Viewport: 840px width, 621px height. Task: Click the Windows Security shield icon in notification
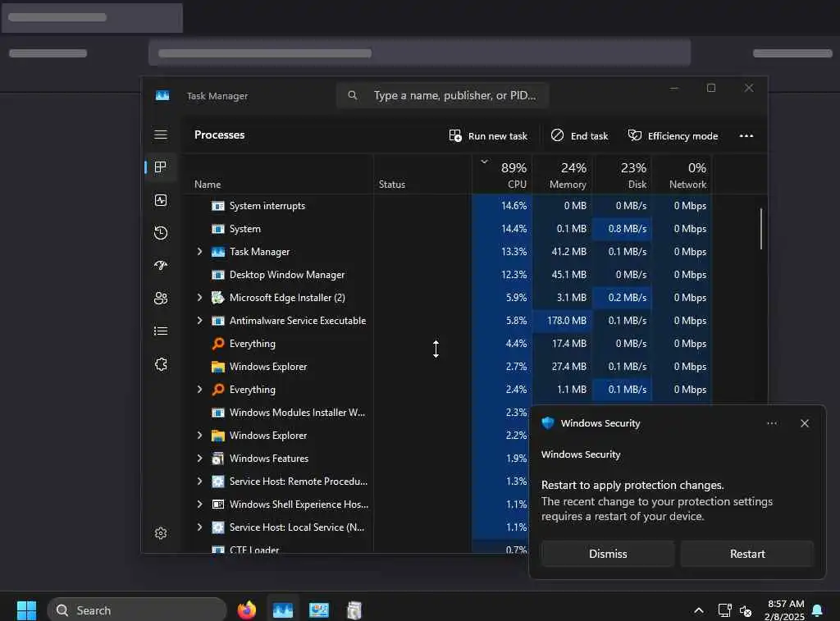547,422
